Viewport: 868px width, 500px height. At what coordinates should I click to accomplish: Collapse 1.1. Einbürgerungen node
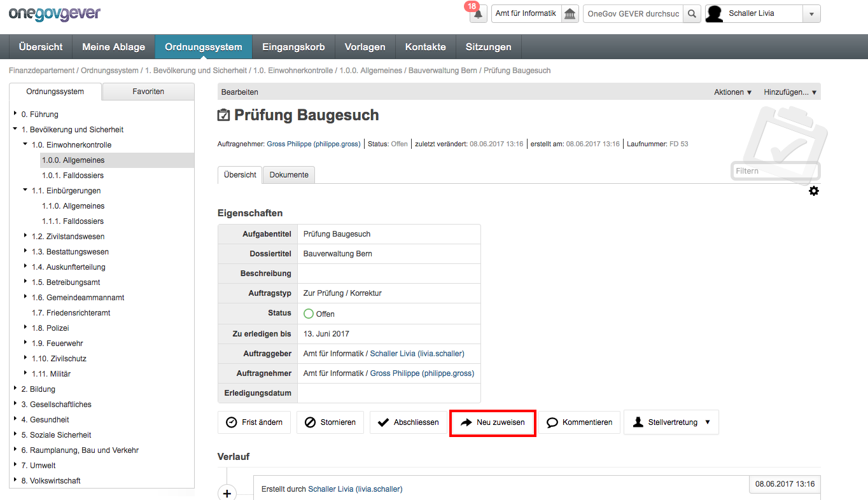tap(25, 191)
